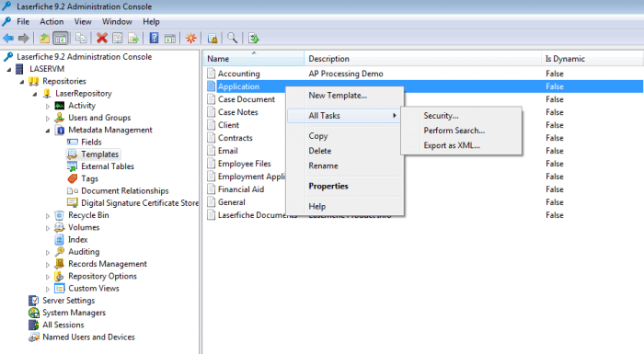Click the red X Delete toolbar icon
The width and height of the screenshot is (644, 354).
click(x=102, y=39)
